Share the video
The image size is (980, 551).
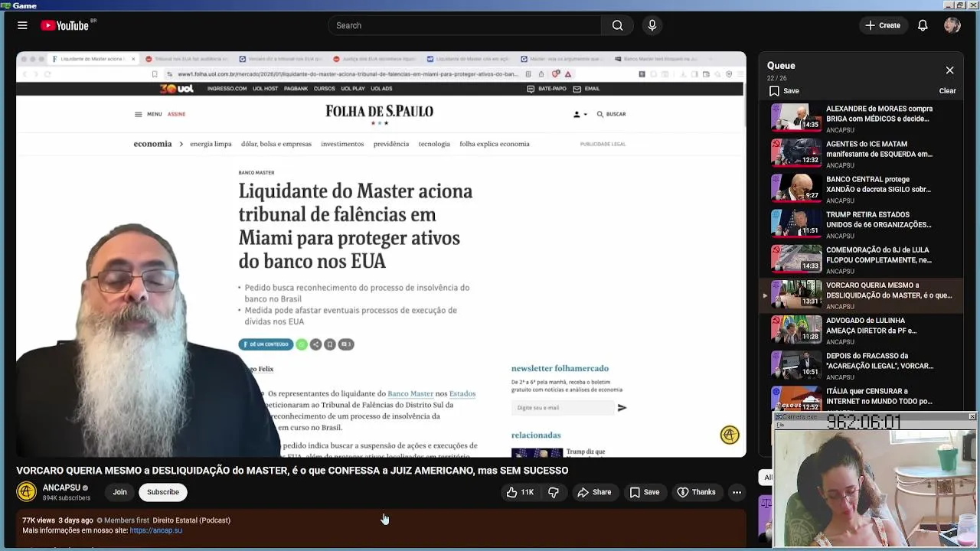pos(594,492)
